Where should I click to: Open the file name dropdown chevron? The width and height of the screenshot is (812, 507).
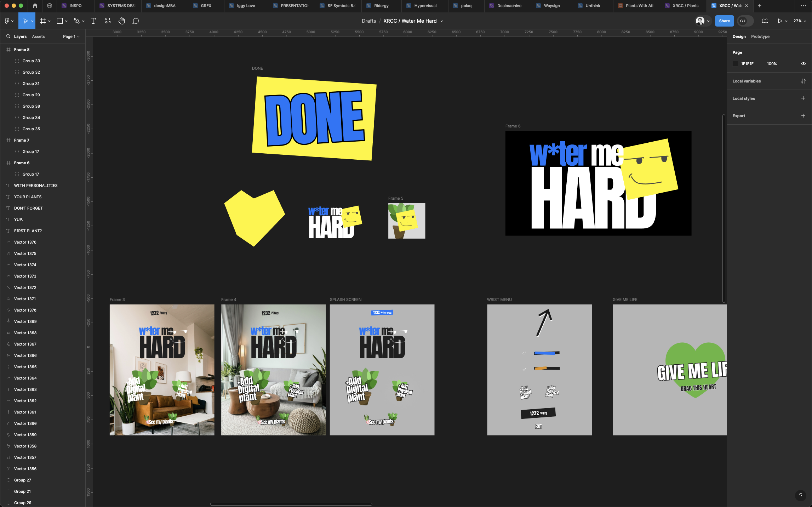442,21
